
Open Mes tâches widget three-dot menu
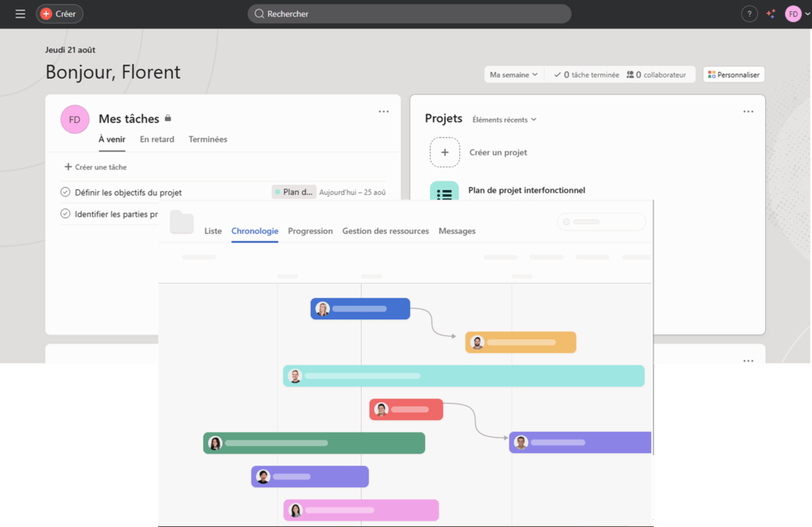click(x=383, y=111)
